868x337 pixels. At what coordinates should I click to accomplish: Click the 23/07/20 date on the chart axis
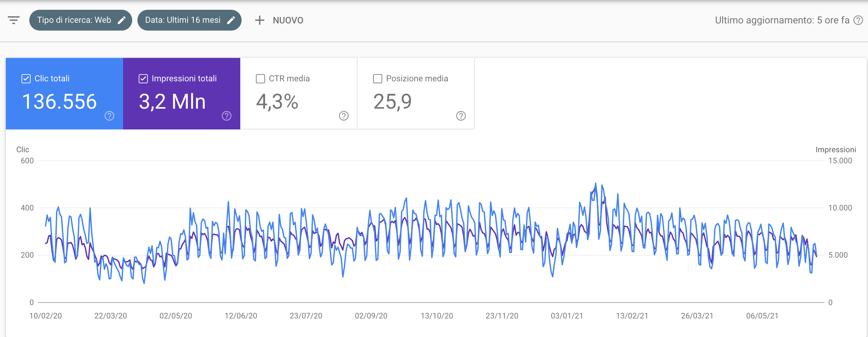306,316
